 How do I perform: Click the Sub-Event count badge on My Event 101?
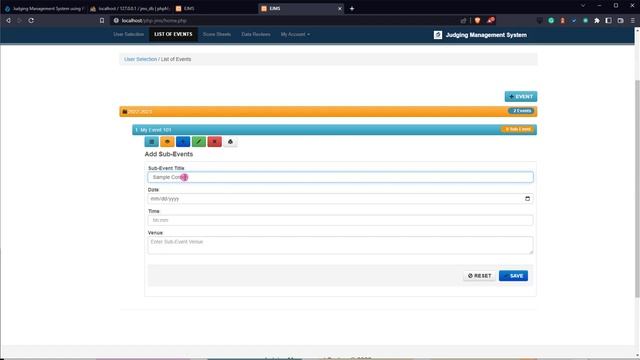point(518,129)
